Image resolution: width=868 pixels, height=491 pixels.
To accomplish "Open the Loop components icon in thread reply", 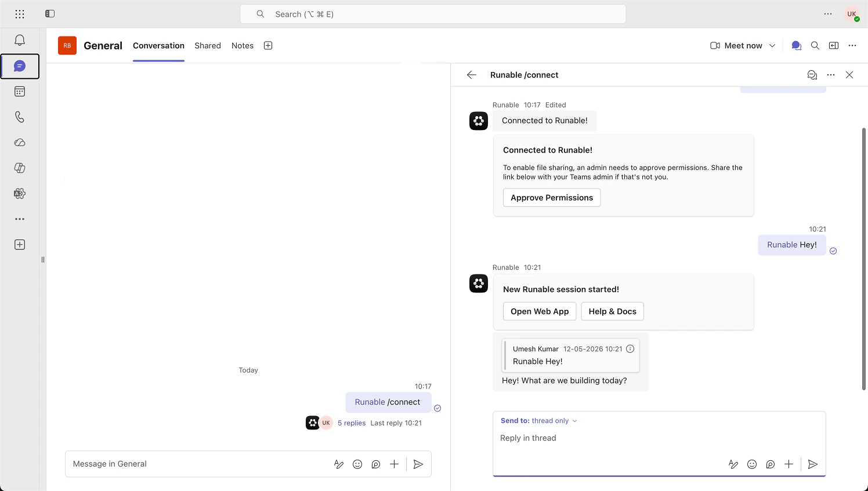I will (x=771, y=464).
